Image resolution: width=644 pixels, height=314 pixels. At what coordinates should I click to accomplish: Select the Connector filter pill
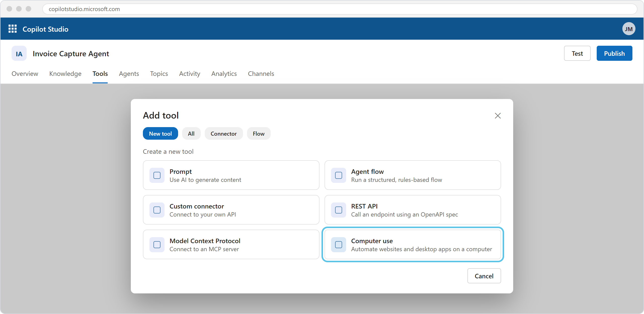click(x=224, y=133)
